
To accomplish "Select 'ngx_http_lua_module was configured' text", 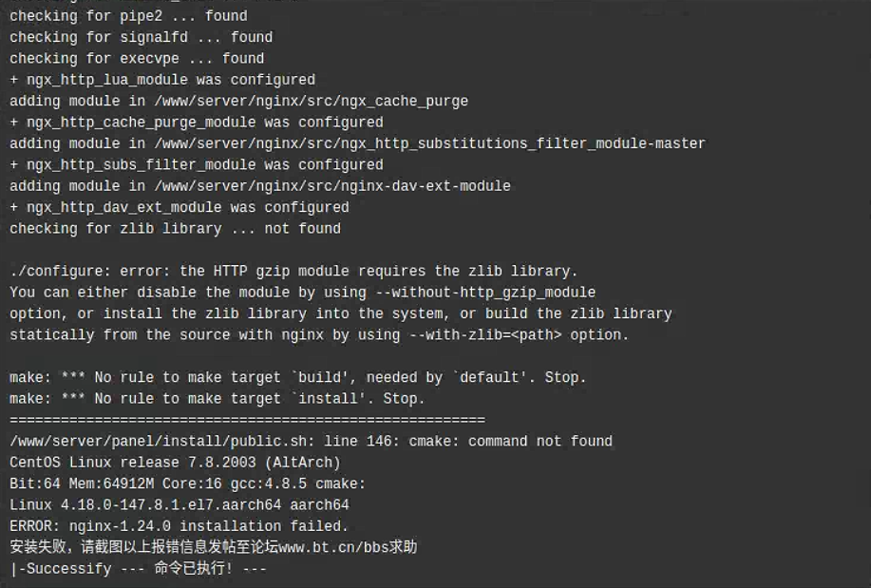I will tap(171, 80).
